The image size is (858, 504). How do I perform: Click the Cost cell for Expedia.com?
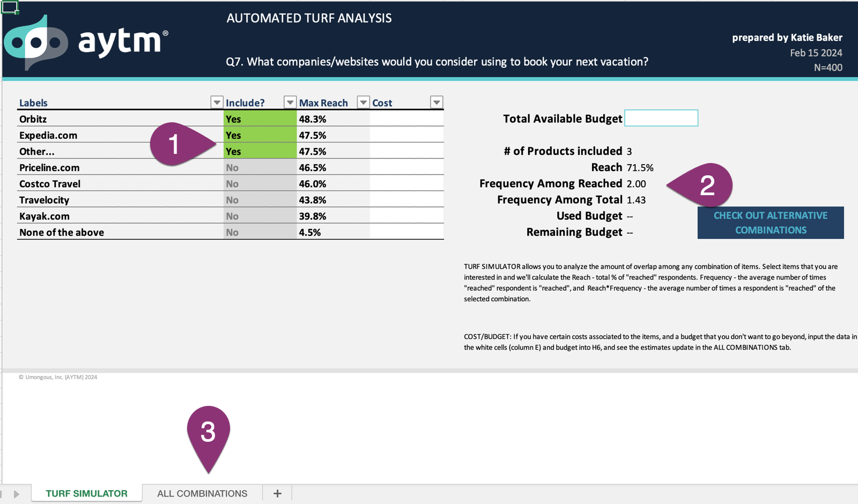406,135
